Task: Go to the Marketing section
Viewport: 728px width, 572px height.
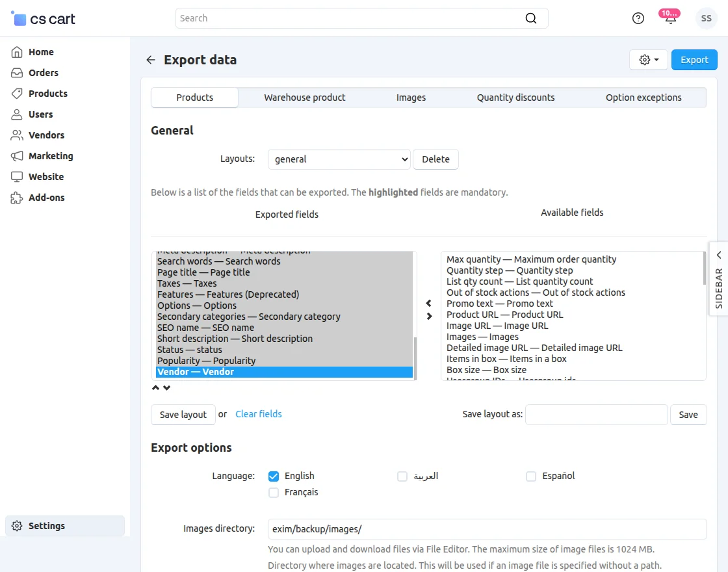Action: coord(50,155)
